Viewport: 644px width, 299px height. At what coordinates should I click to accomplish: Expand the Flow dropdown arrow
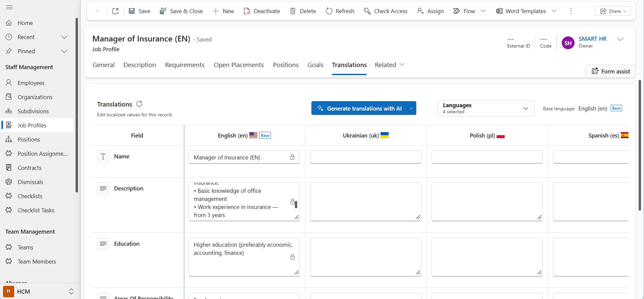click(x=483, y=11)
